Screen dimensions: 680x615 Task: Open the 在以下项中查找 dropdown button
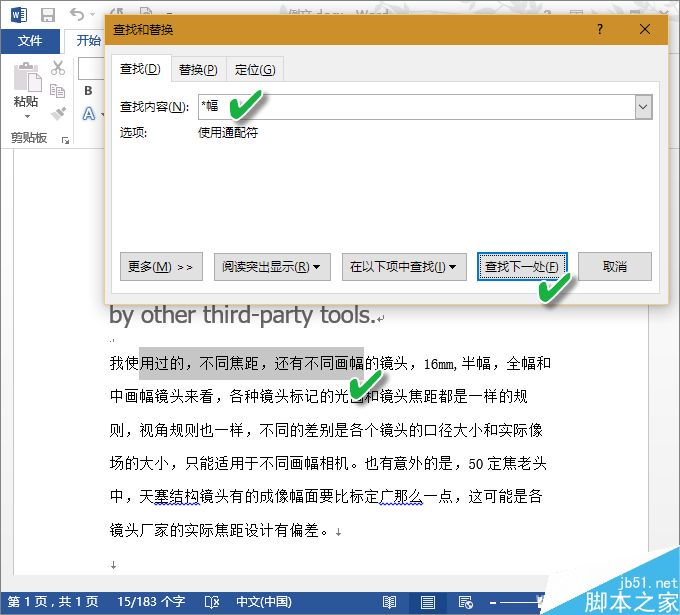click(404, 267)
